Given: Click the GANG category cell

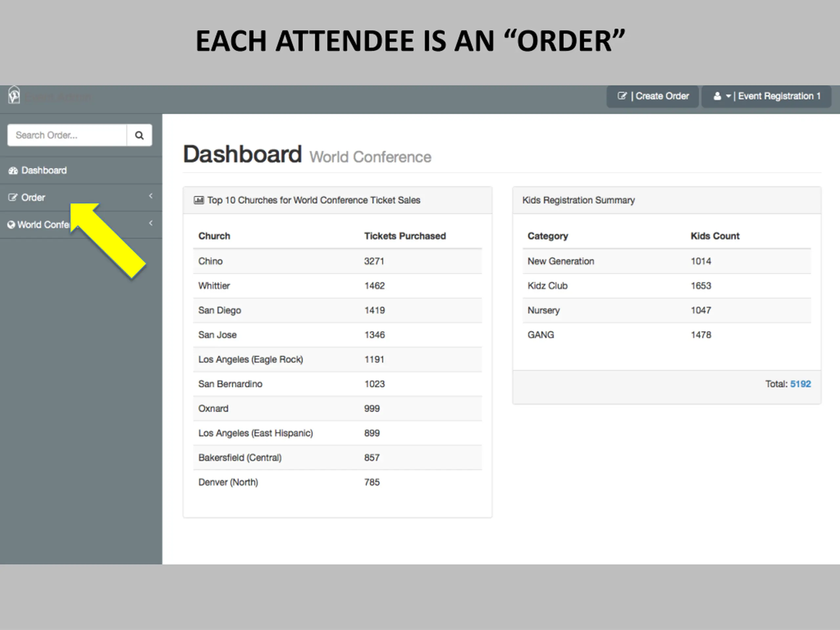Looking at the screenshot, I should coord(541,335).
